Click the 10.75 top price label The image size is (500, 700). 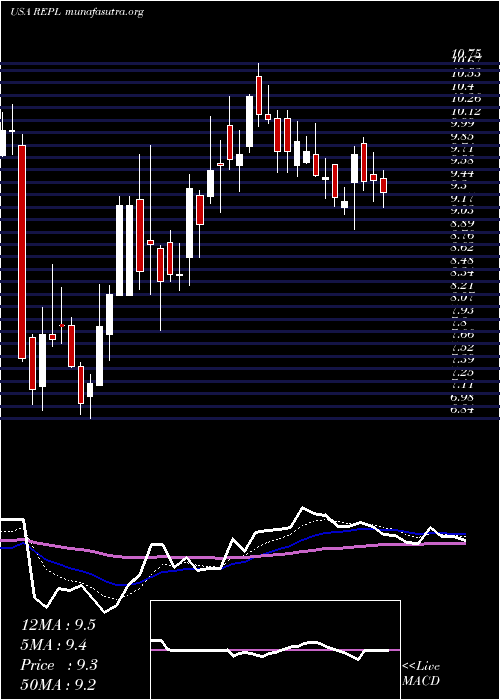click(x=467, y=53)
